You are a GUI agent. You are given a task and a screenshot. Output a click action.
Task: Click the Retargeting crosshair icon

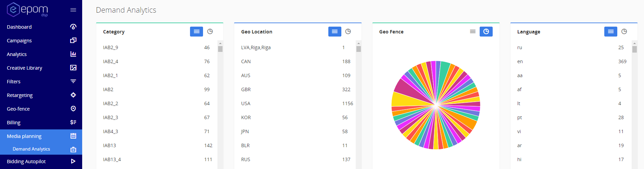[73, 95]
